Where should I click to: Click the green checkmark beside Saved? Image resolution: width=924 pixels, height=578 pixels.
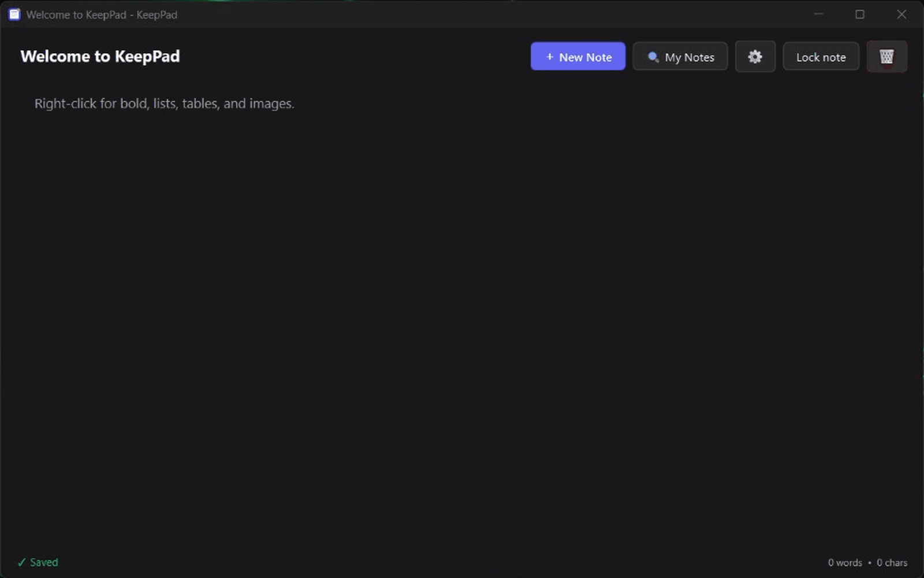click(22, 562)
